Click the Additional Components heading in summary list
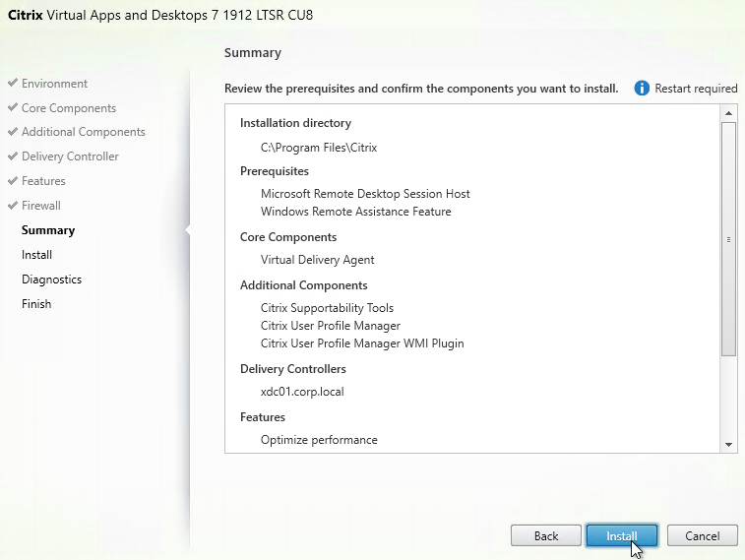 pyautogui.click(x=303, y=285)
